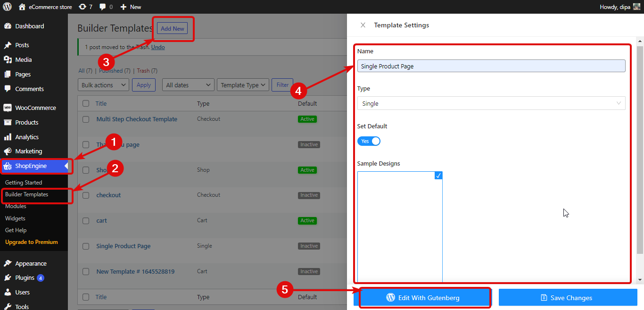The height and width of the screenshot is (310, 644).
Task: Open the Plugins menu
Action: (25, 277)
